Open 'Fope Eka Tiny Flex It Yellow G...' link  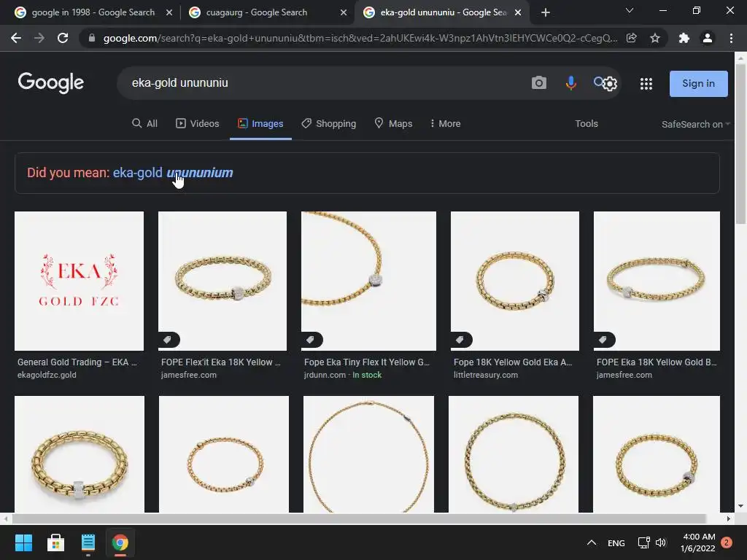(x=367, y=362)
